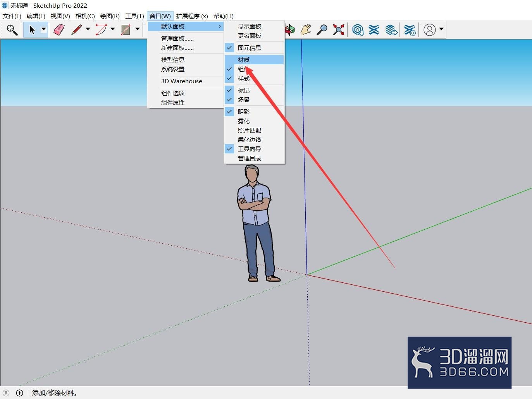532x399 pixels.
Task: Select the Orbit tool icon
Action: (x=290, y=29)
